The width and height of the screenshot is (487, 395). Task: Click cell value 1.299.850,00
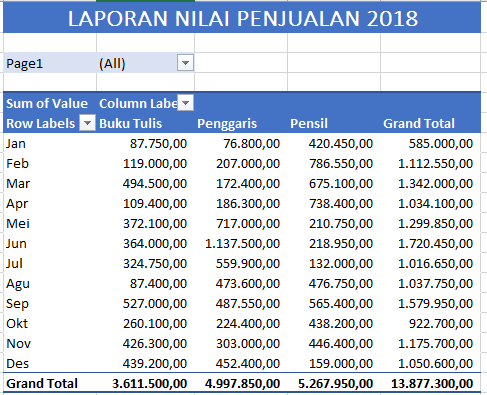pyautogui.click(x=435, y=224)
